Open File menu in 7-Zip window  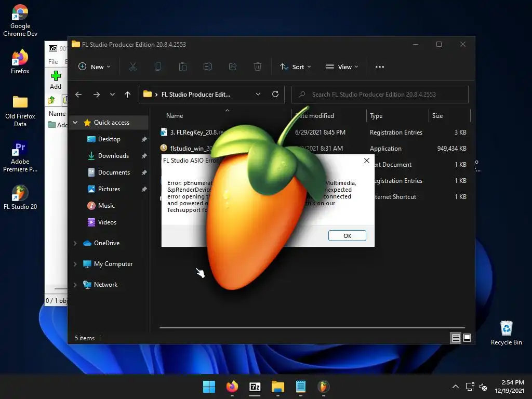coord(53,61)
